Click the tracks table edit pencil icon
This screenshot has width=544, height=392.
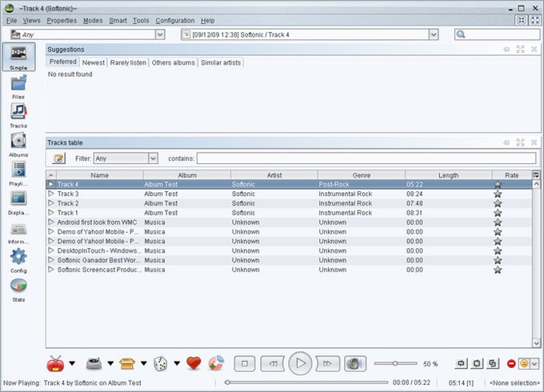(x=59, y=158)
